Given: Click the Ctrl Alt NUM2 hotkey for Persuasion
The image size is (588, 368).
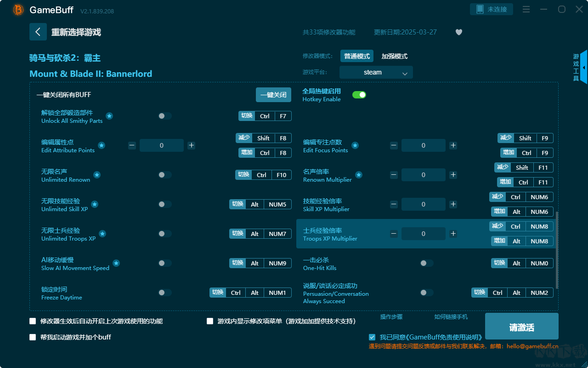Looking at the screenshot, I should (513, 293).
